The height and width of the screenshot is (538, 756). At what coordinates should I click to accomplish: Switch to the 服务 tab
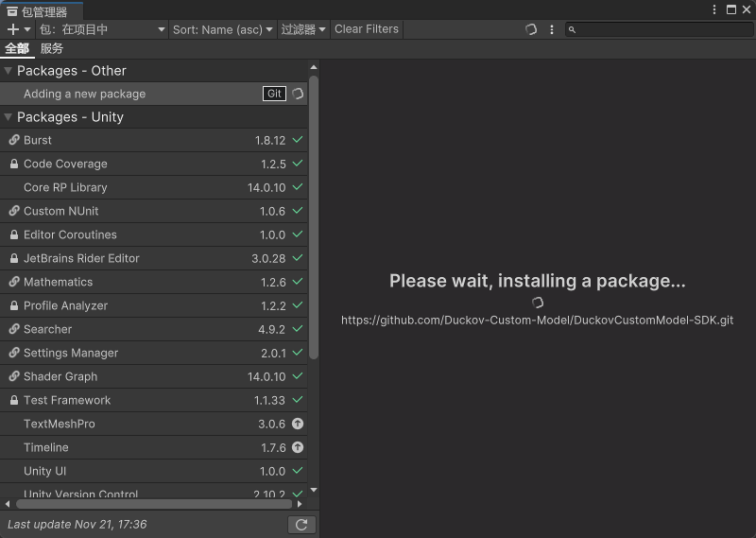coord(52,49)
